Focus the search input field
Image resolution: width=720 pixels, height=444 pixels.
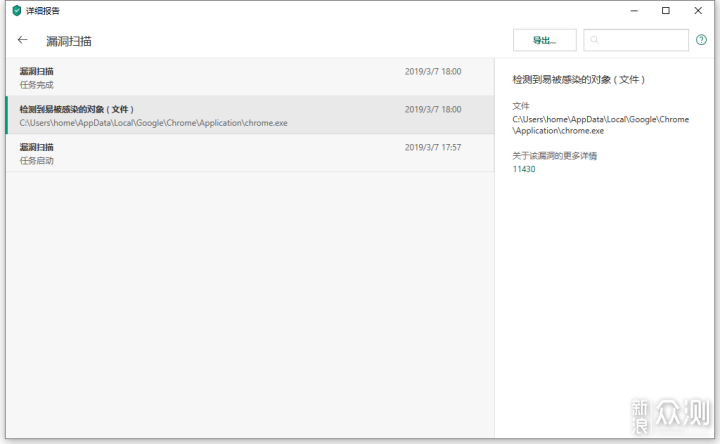(x=642, y=40)
